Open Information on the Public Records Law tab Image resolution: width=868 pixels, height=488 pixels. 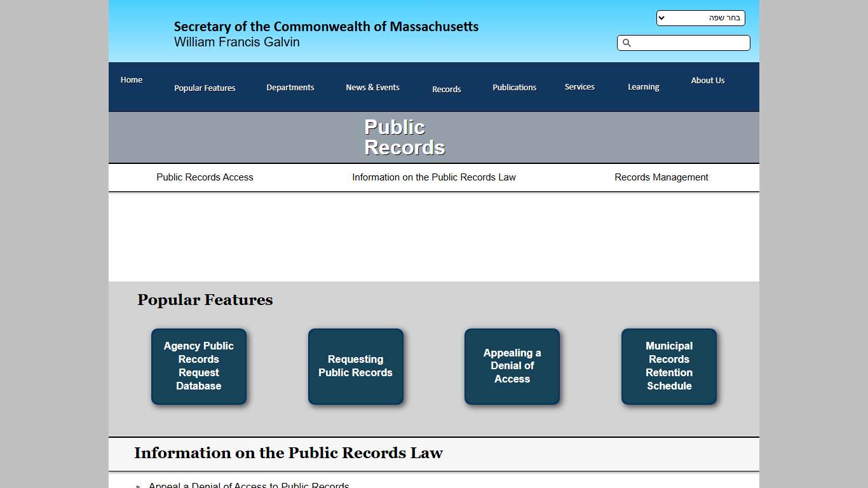point(434,177)
